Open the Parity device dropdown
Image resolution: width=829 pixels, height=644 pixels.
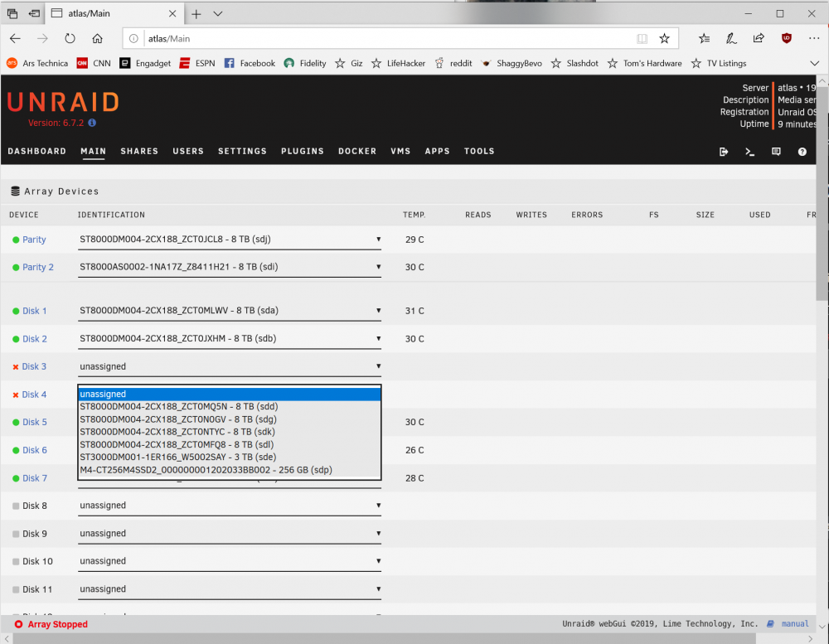230,240
